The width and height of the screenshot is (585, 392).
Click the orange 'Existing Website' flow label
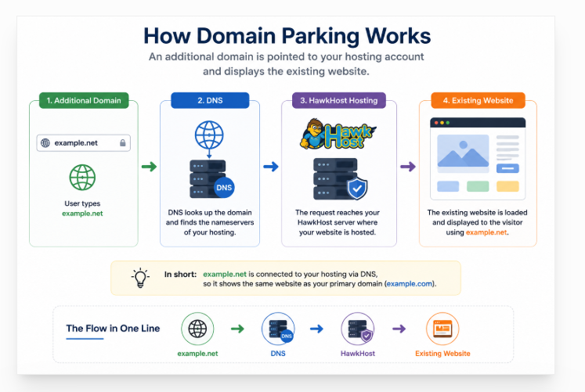tap(442, 354)
